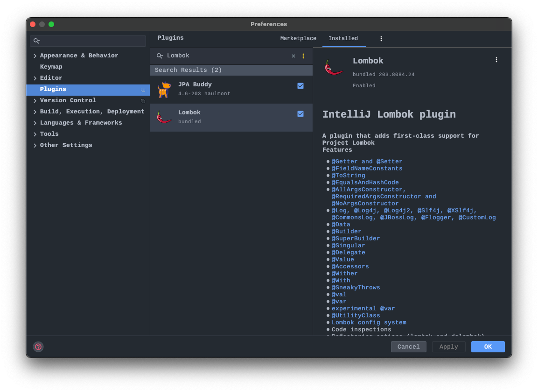Switch to the Marketplace tab
Viewport: 538px width, 392px height.
[298, 38]
